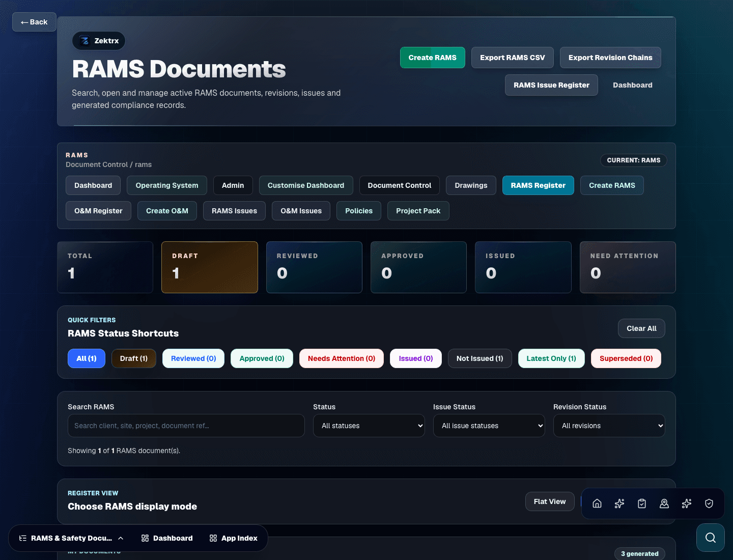Go back using the Back button

point(34,22)
